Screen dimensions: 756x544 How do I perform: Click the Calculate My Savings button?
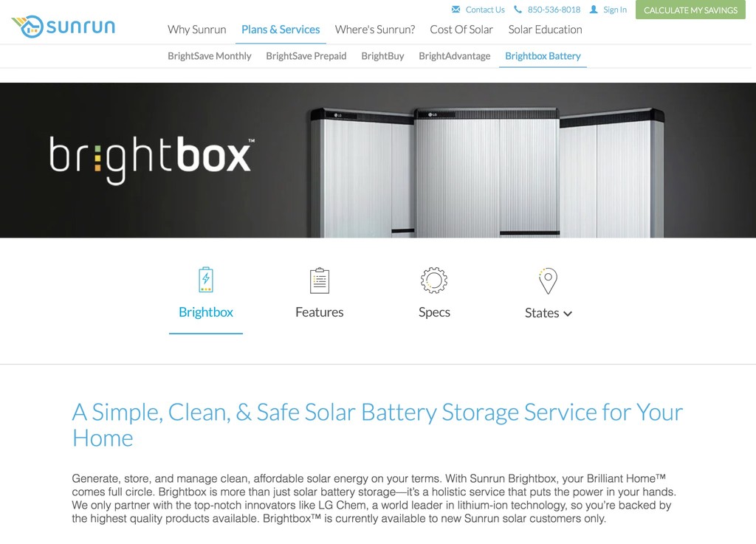(690, 10)
